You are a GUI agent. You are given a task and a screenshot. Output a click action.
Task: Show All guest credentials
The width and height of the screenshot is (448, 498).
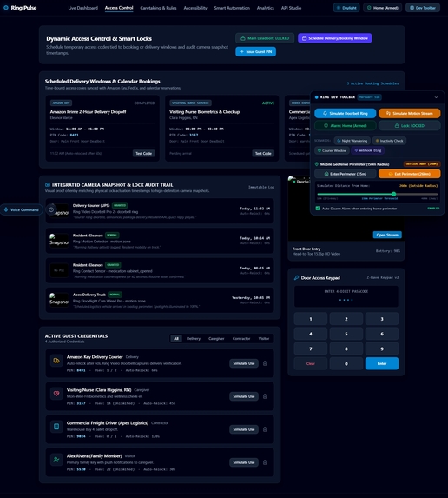click(x=176, y=339)
